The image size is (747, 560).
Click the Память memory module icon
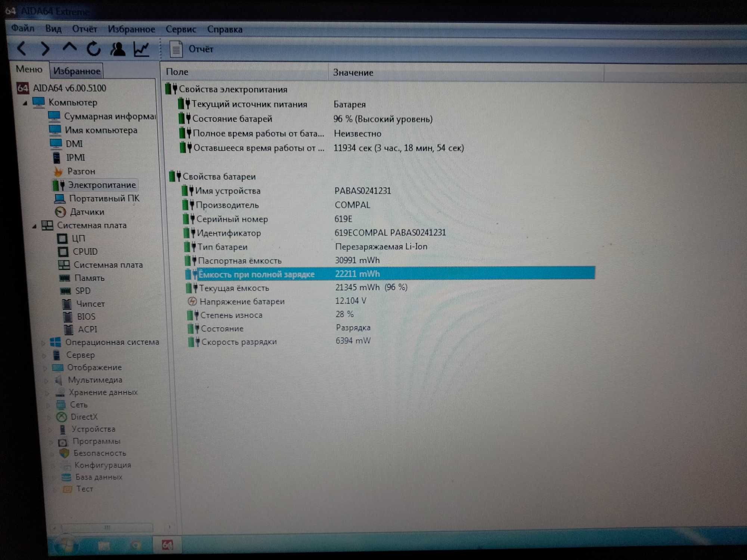(65, 278)
